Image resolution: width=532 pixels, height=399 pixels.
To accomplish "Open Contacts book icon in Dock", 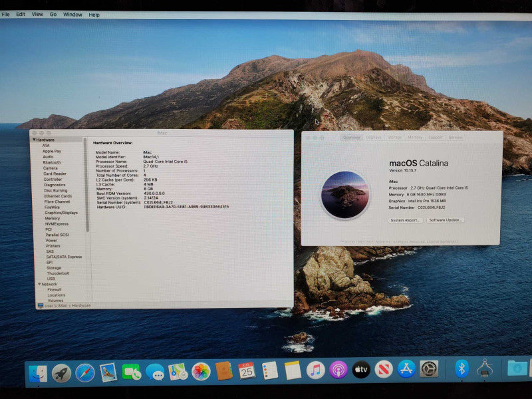I will click(x=224, y=371).
